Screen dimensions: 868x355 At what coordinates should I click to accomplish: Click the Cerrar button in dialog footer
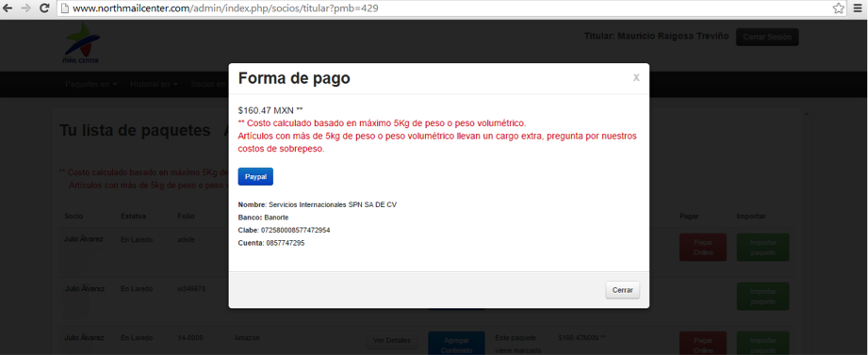point(622,290)
